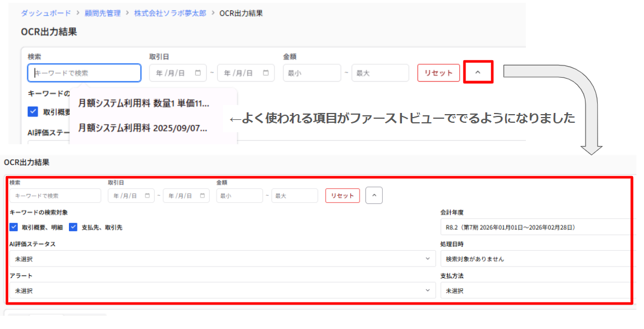Click calendar icon of upper end date
Viewport: 644px width, 329px height.
point(266,73)
